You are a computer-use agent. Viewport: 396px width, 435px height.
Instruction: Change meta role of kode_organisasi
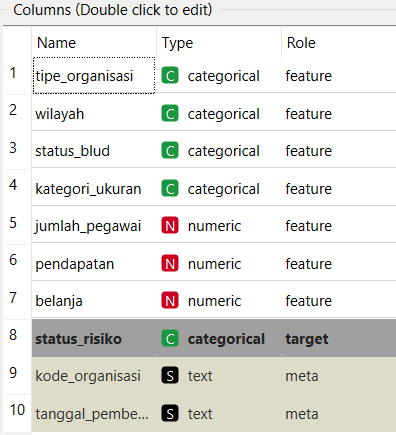coord(339,375)
